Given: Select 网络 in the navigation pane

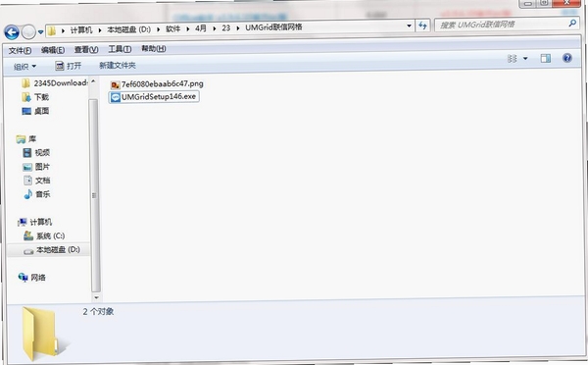Looking at the screenshot, I should (32, 278).
